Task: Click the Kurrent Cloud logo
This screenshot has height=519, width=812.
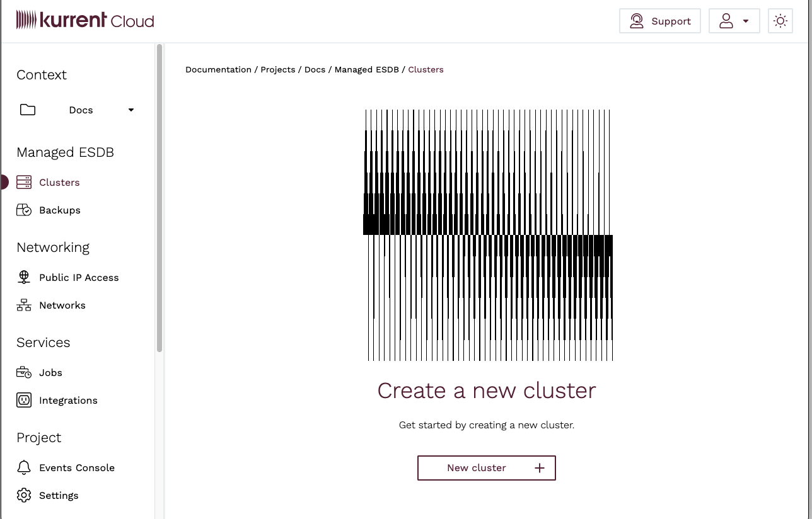Action: click(85, 21)
